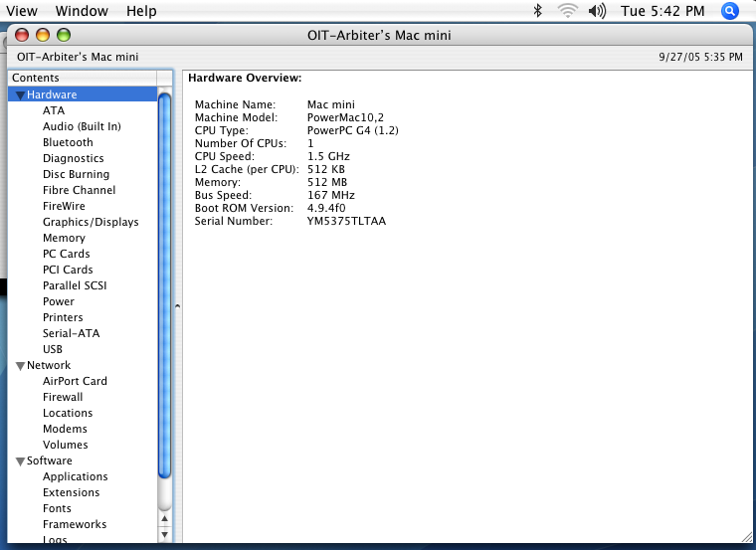Select Parallel SCSI item
Image resolution: width=756 pixels, height=550 pixels.
(75, 285)
